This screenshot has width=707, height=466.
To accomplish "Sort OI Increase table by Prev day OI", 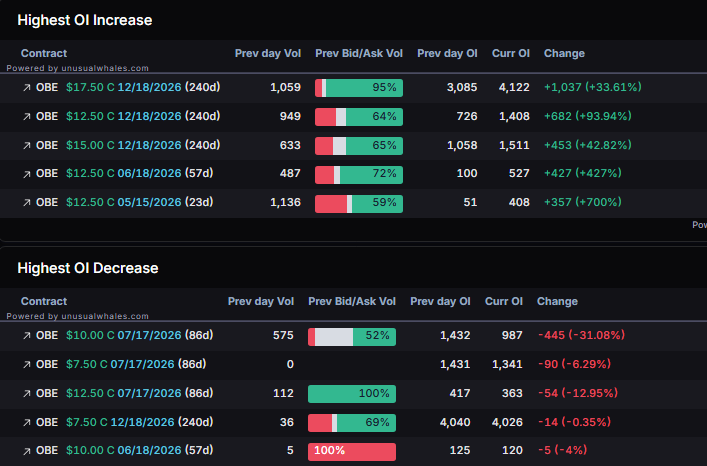I will 447,53.
